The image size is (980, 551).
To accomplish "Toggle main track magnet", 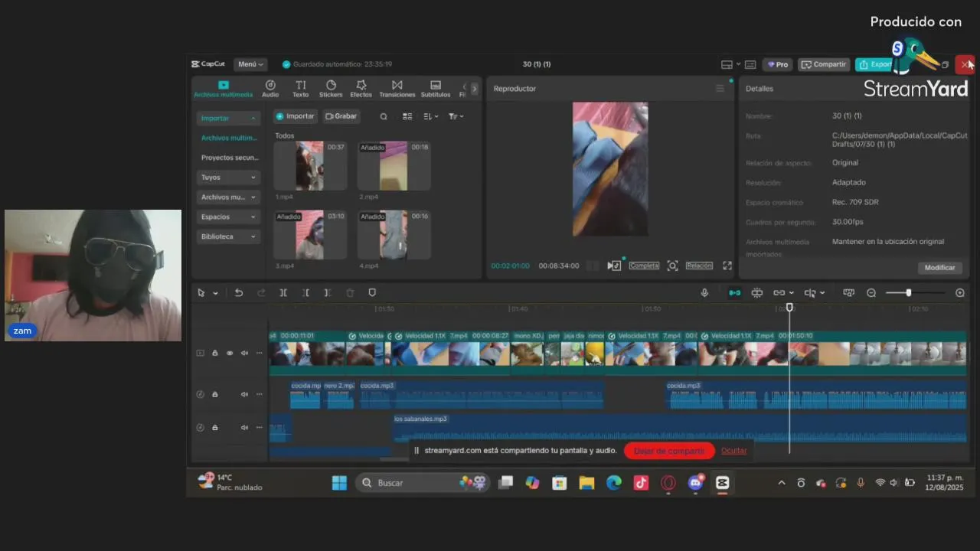I will click(x=734, y=293).
